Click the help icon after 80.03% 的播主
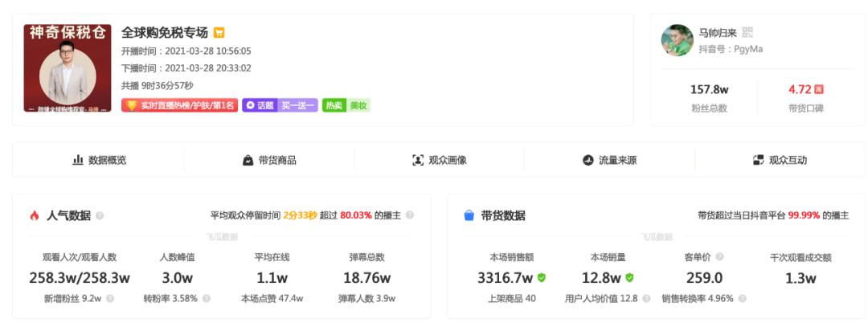This screenshot has width=868, height=327. click(410, 215)
